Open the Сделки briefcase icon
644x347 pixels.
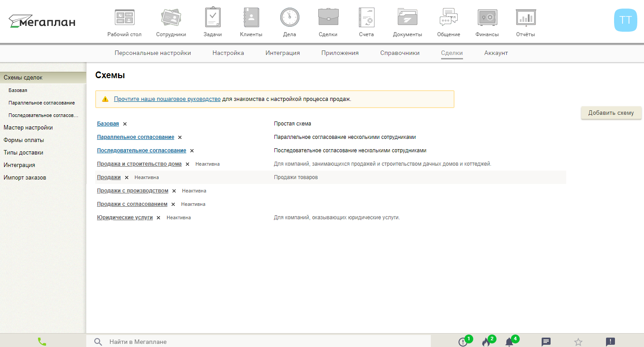coord(328,18)
